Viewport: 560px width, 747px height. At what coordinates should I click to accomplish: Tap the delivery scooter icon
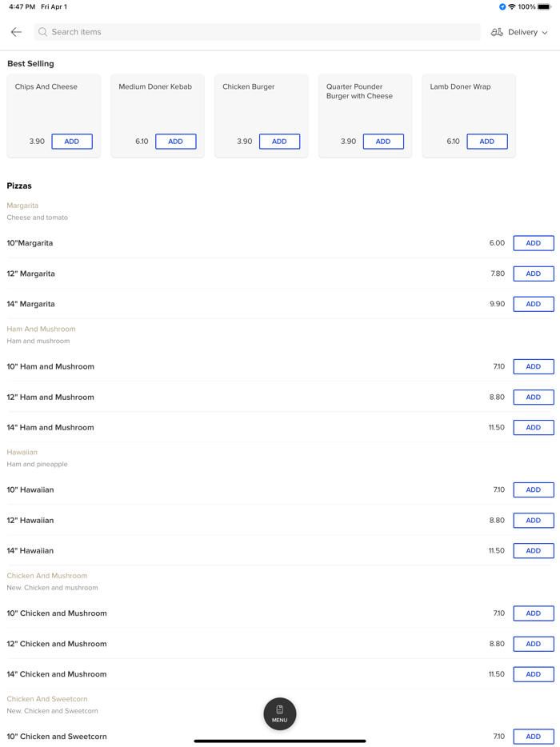[497, 32]
